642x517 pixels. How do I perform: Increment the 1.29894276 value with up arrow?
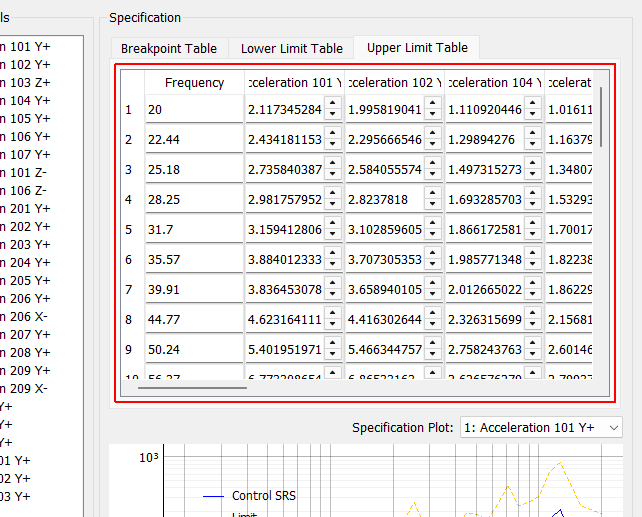[533, 133]
